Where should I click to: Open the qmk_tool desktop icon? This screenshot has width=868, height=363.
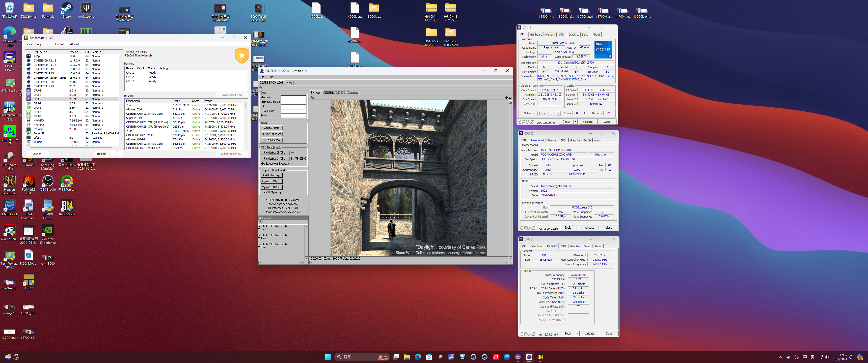(x=86, y=10)
